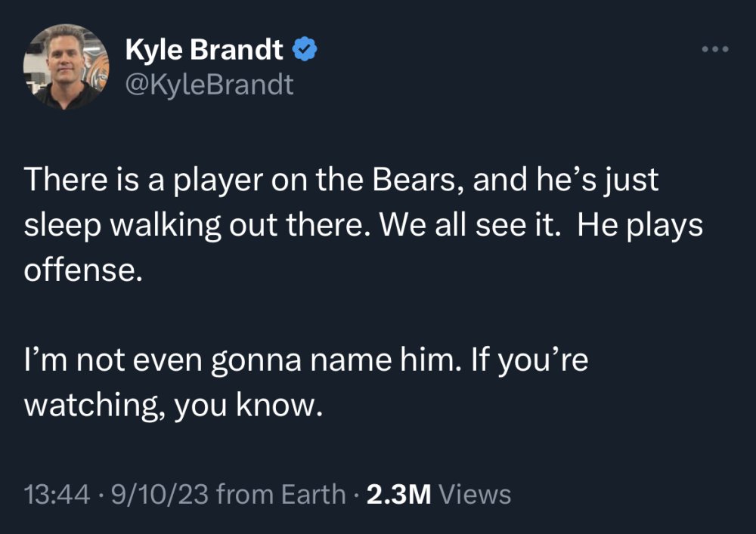The width and height of the screenshot is (756, 534).
Task: Open the three-dot more options menu
Action: tap(715, 48)
